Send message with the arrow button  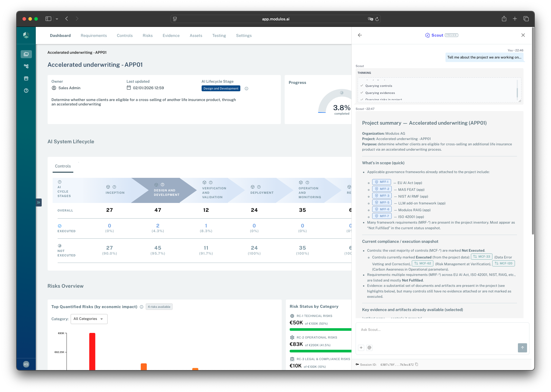point(522,348)
